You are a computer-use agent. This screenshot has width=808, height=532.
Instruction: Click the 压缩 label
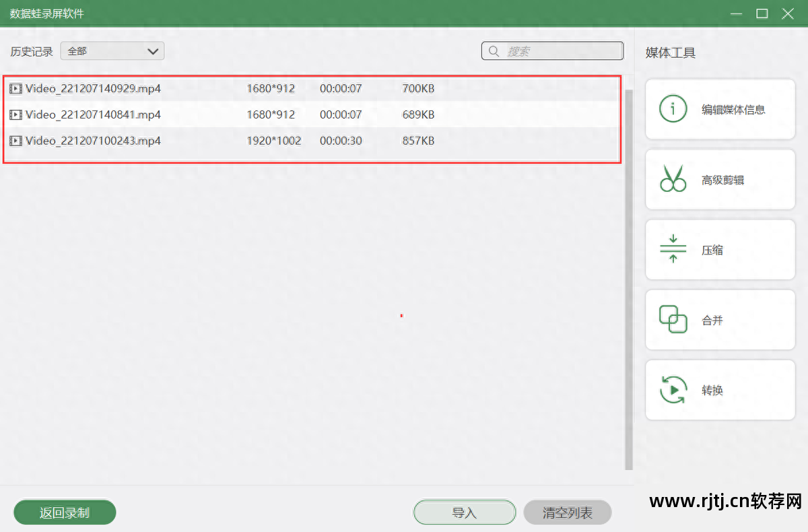pos(712,250)
